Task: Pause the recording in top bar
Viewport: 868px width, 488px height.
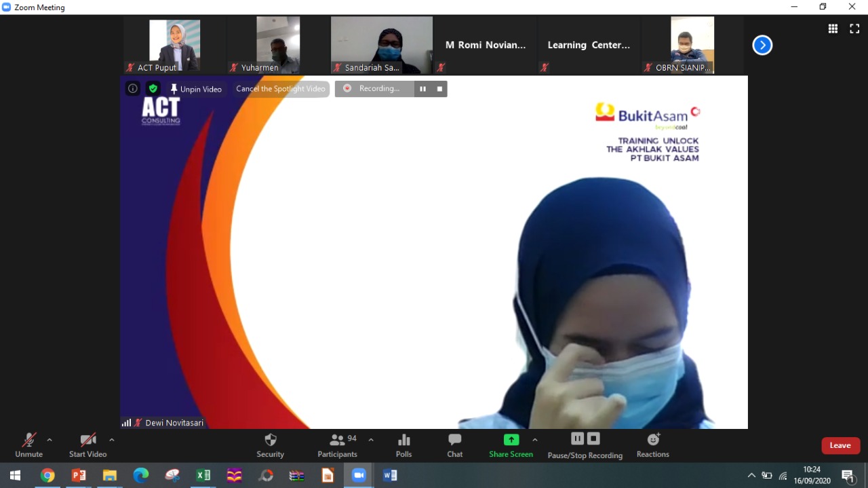Action: tap(422, 89)
